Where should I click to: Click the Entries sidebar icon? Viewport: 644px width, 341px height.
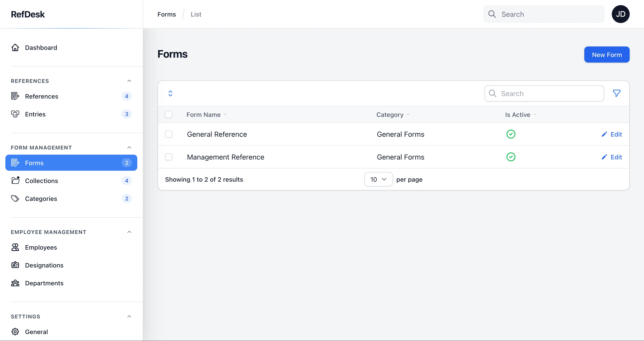click(15, 114)
